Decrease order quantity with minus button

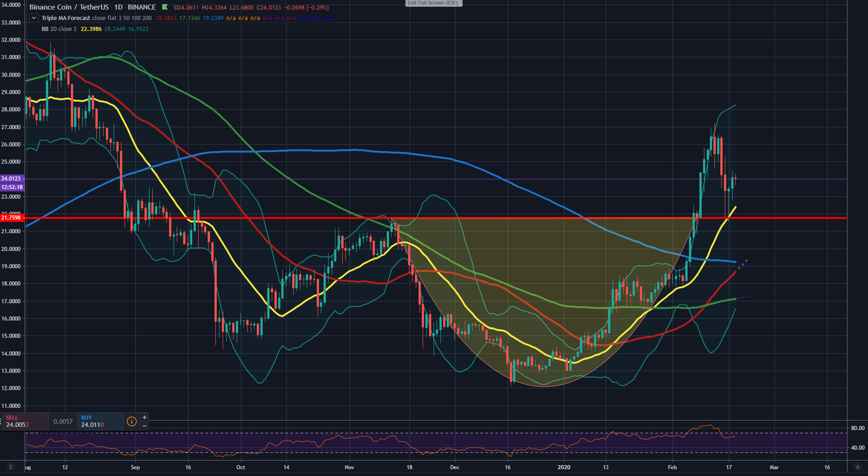tap(145, 426)
